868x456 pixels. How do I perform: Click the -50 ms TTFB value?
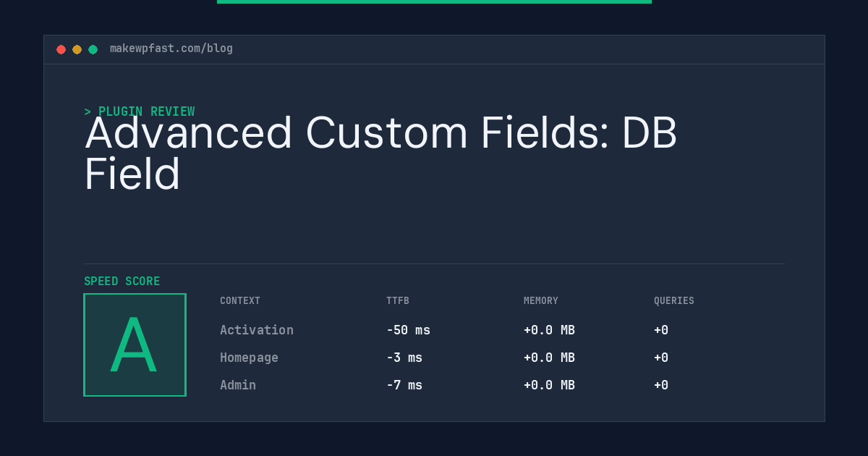(x=408, y=330)
